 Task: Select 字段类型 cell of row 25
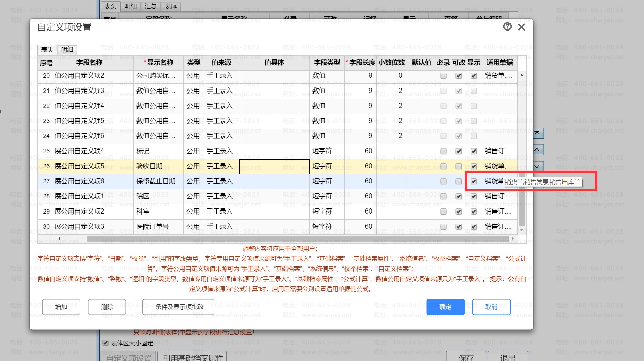[x=327, y=151]
